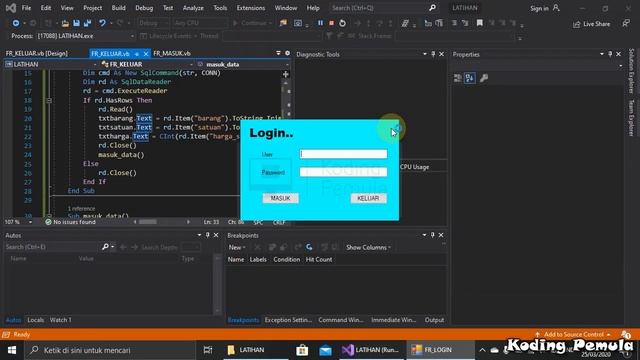Image resolution: width=640 pixels, height=360 pixels.
Task: Click the Alphabetical sort icon in Properties
Action: pyautogui.click(x=470, y=78)
